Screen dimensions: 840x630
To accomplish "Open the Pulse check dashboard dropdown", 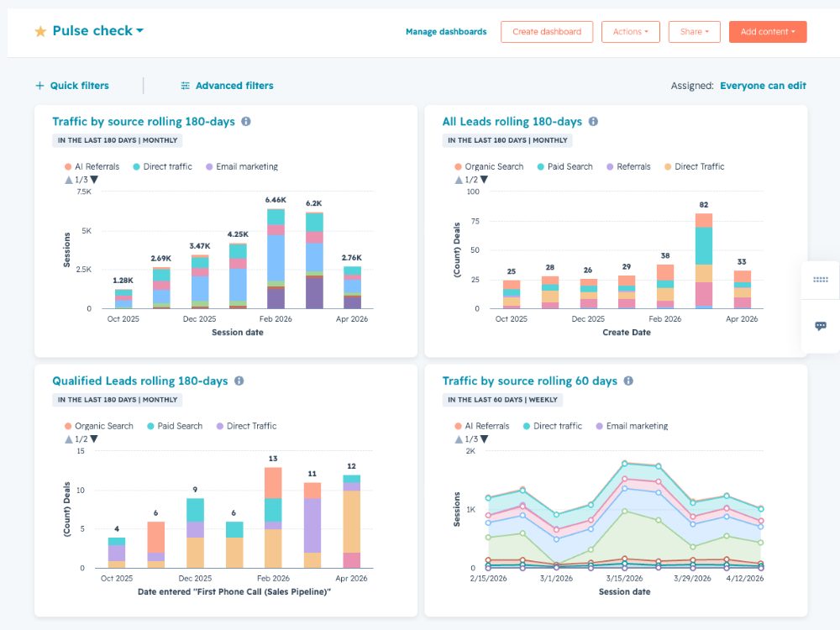I will [97, 31].
